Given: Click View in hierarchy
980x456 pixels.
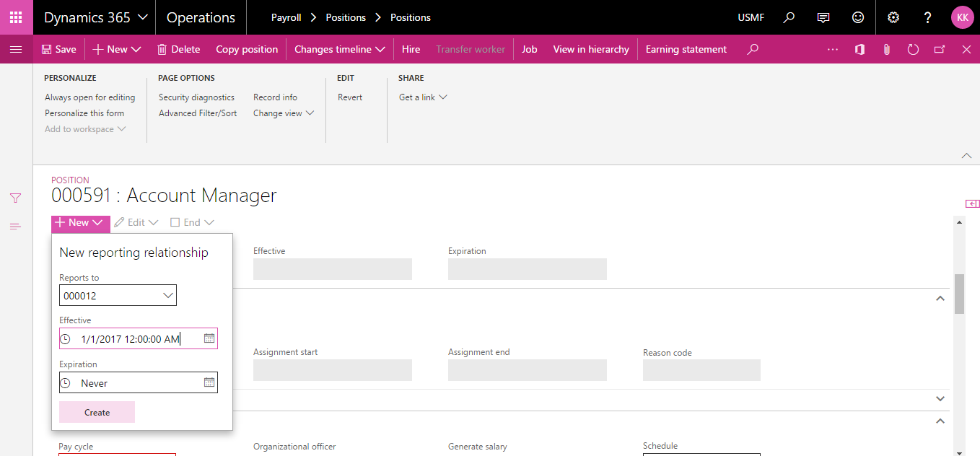Looking at the screenshot, I should pos(591,49).
